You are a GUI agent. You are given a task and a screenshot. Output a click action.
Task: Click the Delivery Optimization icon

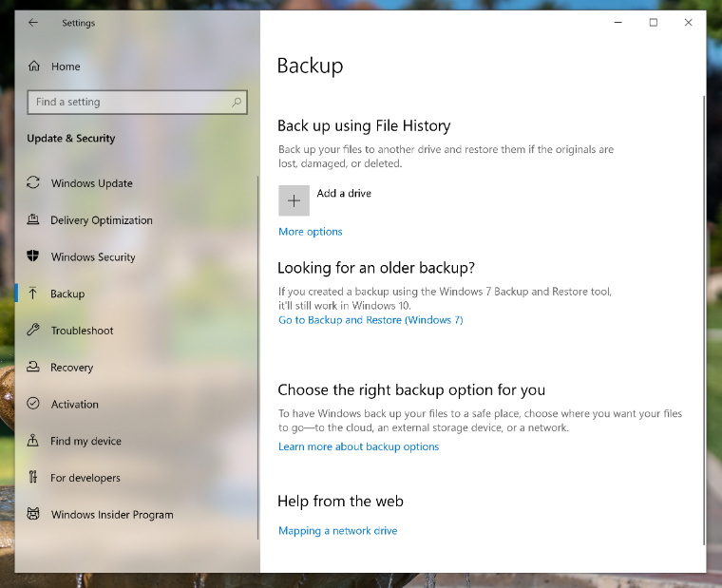(33, 219)
